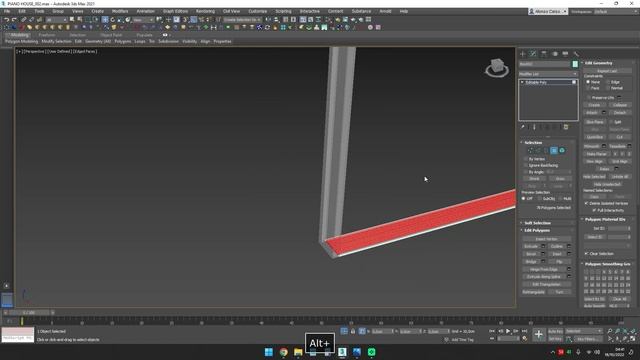Viewport: 640px width, 360px height.
Task: Open Outline settings box
Action: coord(569,246)
